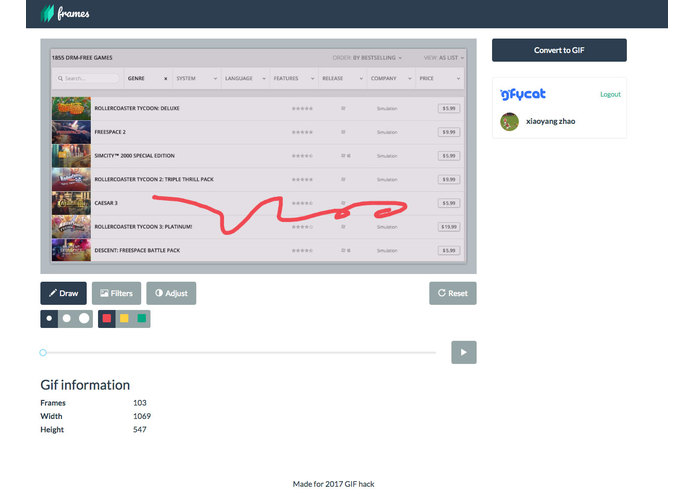This screenshot has height=494, width=695.
Task: Click the width value 1069
Action: coord(142,416)
